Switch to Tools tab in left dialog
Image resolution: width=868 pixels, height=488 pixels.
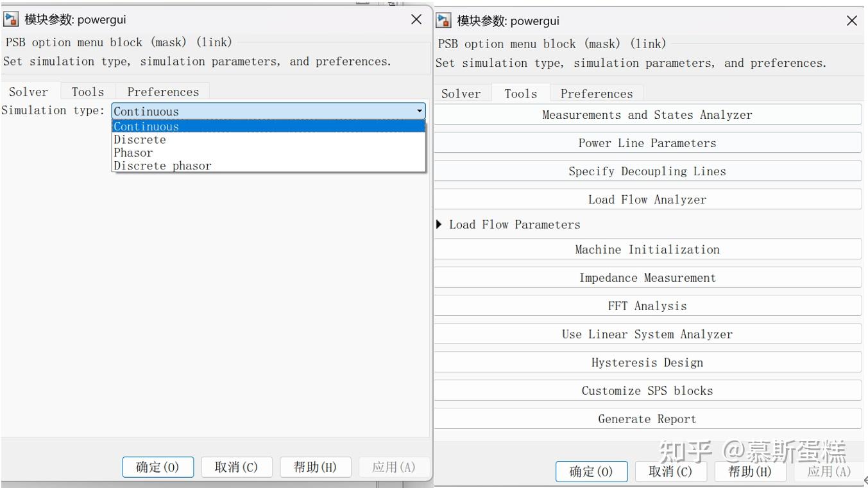tap(88, 92)
